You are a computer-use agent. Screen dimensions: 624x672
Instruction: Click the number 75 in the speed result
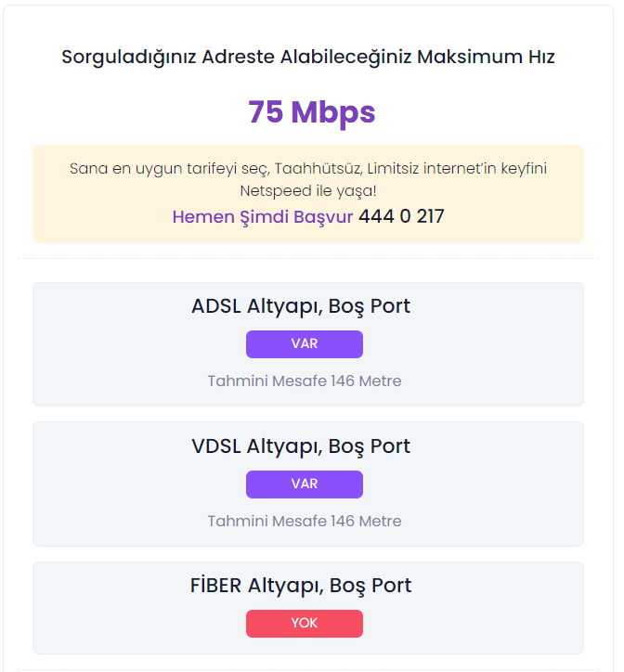266,112
